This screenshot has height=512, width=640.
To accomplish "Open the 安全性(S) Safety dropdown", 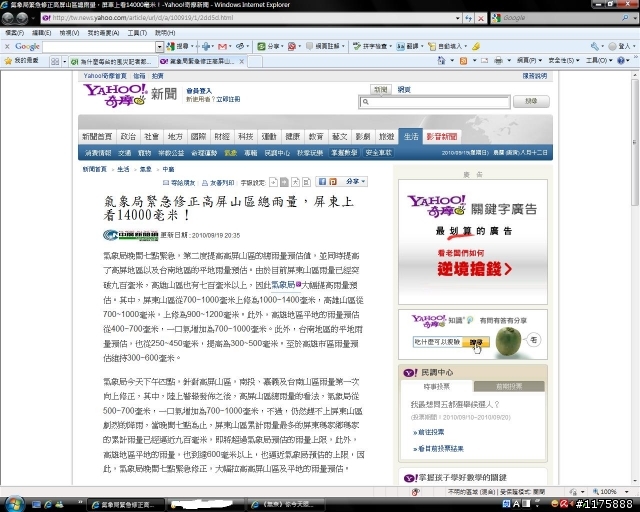I will pyautogui.click(x=564, y=60).
